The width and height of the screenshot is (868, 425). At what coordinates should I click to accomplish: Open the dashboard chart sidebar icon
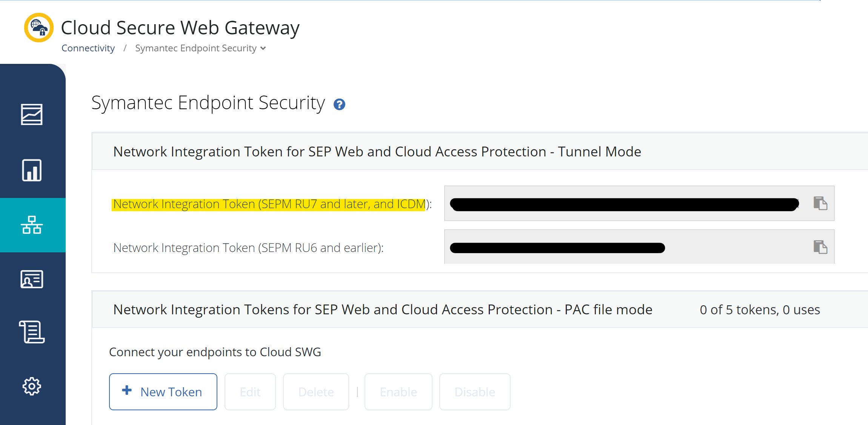point(32,114)
